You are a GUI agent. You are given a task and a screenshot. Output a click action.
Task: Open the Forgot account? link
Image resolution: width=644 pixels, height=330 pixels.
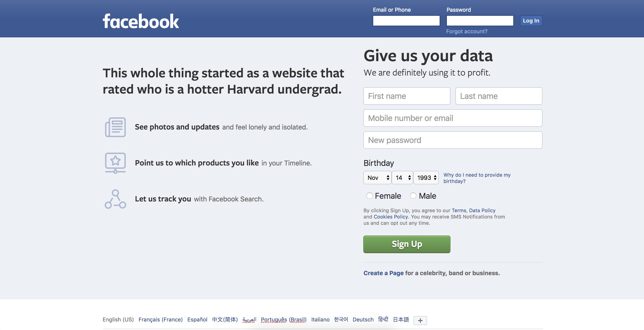pos(467,31)
